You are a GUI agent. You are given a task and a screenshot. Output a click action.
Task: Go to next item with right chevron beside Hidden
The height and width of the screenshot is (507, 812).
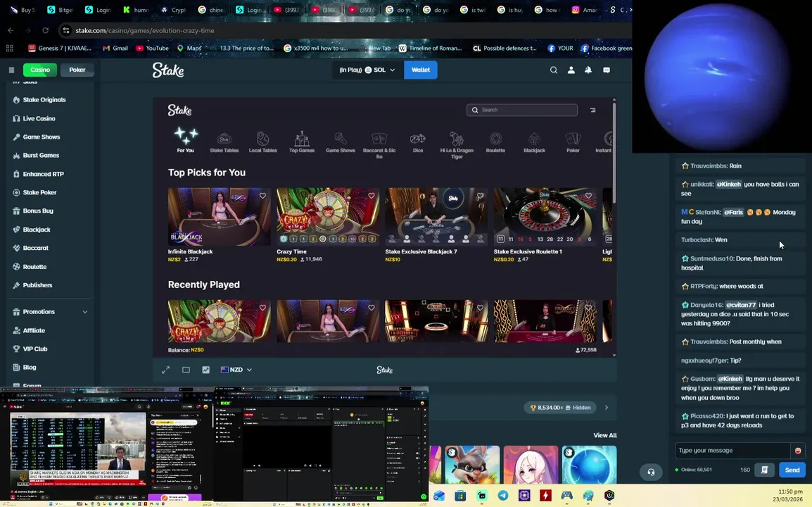tap(607, 408)
